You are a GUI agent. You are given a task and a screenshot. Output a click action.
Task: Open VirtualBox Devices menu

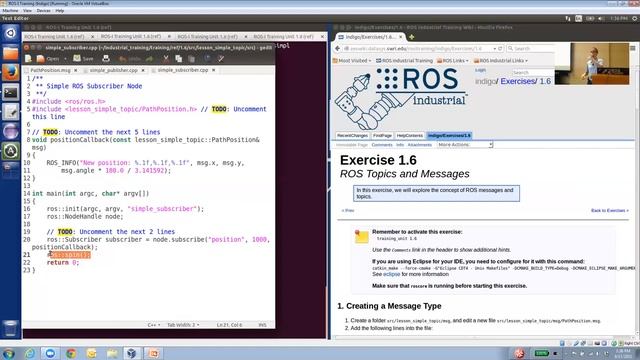[43, 10]
